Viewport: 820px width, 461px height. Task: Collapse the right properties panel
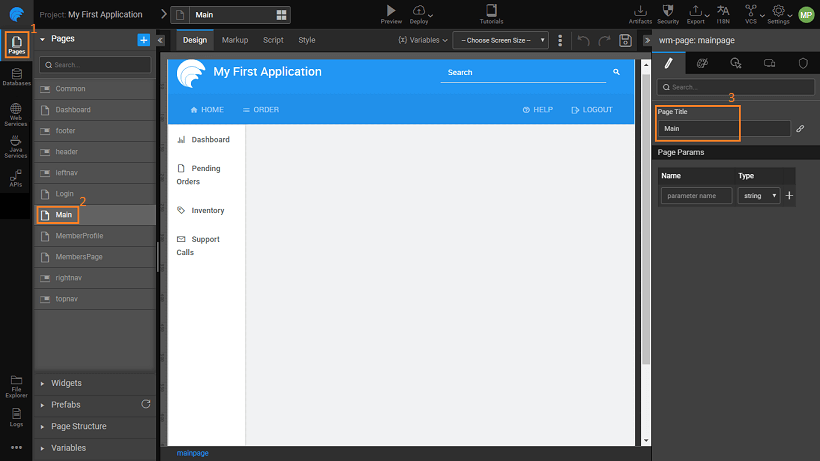pyautogui.click(x=643, y=40)
